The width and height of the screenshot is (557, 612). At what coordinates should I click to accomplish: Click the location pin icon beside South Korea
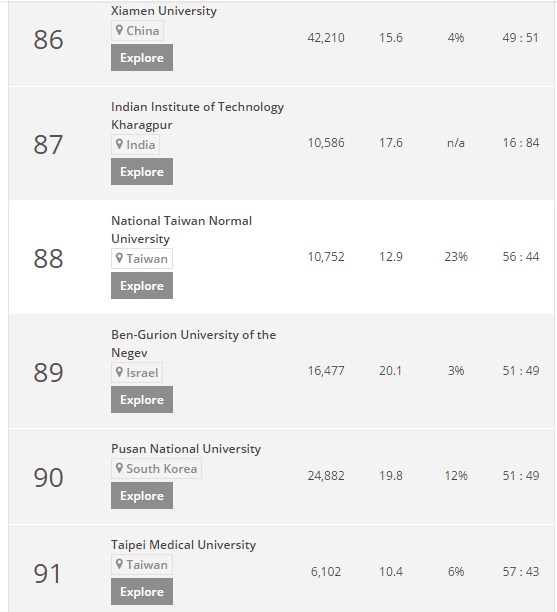click(119, 468)
